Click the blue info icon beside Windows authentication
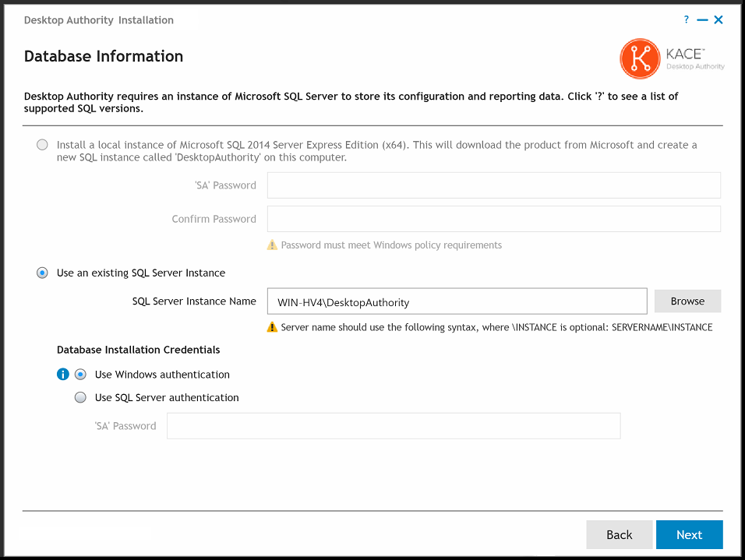745x560 pixels. pyautogui.click(x=63, y=375)
